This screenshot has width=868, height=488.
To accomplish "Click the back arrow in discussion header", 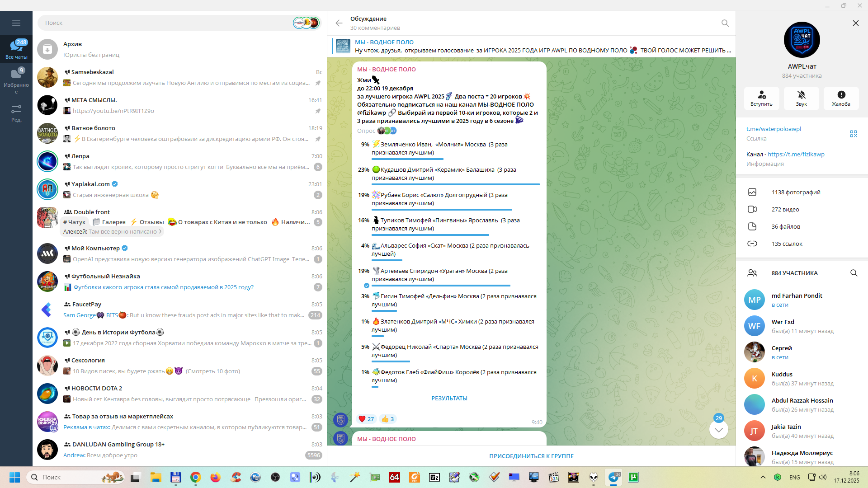I will click(339, 23).
